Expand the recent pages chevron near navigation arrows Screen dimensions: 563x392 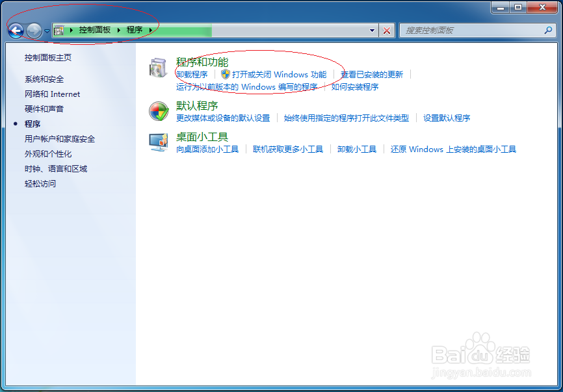point(47,30)
